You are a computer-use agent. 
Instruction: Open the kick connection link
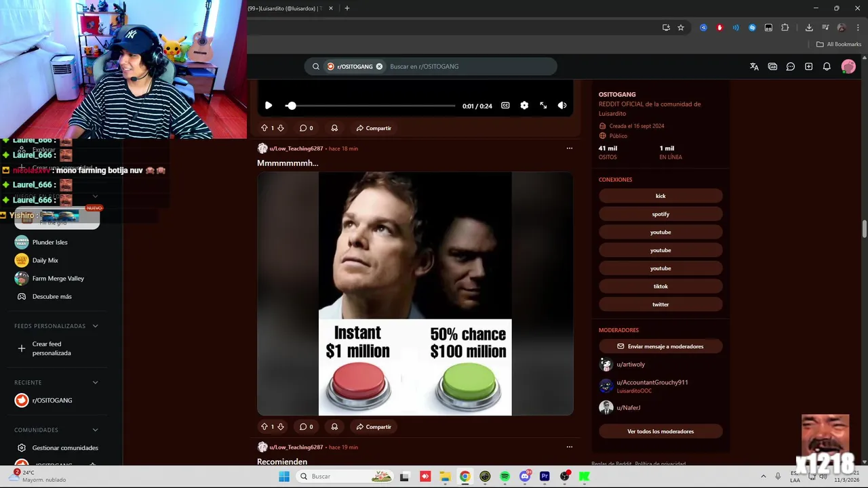tap(660, 196)
